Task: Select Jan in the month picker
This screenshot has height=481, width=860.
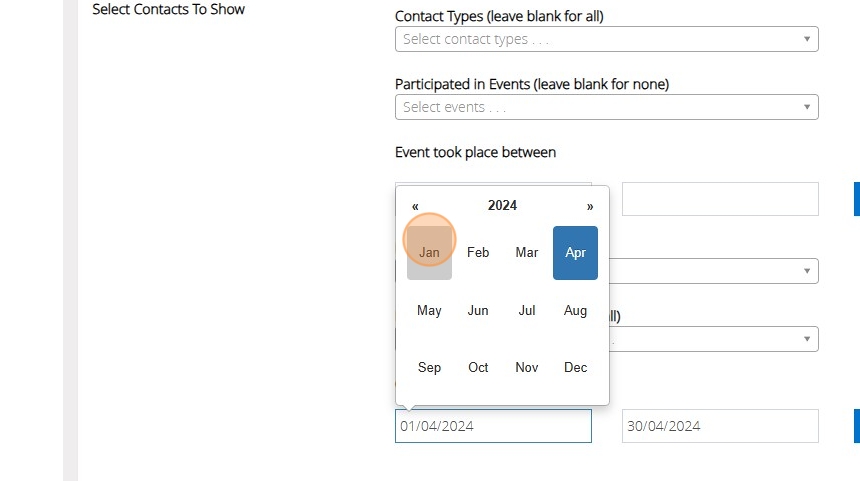Action: coord(429,253)
